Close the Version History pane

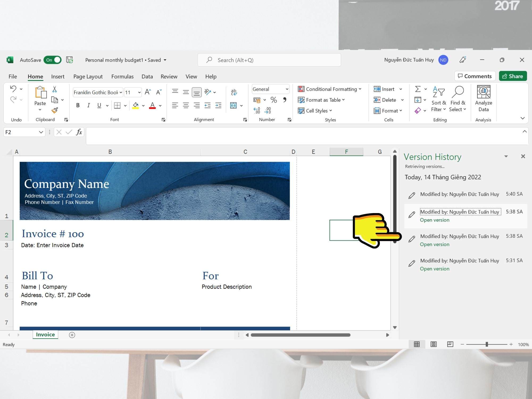pos(523,156)
